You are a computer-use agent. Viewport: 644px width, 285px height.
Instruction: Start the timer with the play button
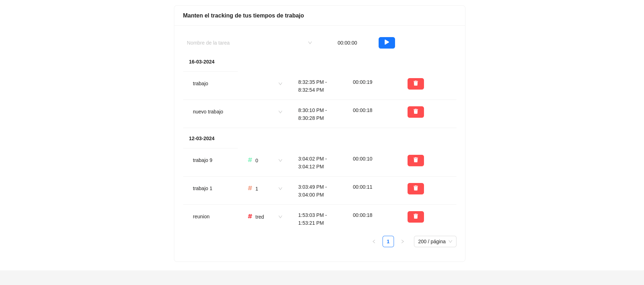pyautogui.click(x=386, y=43)
